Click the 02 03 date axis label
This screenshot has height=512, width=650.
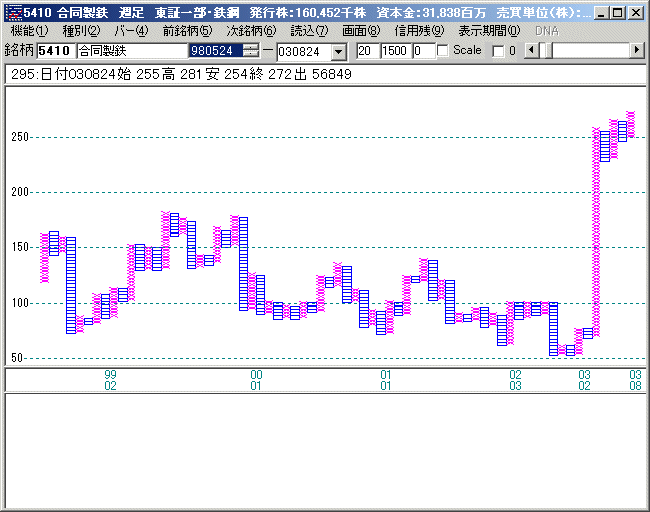pos(515,380)
